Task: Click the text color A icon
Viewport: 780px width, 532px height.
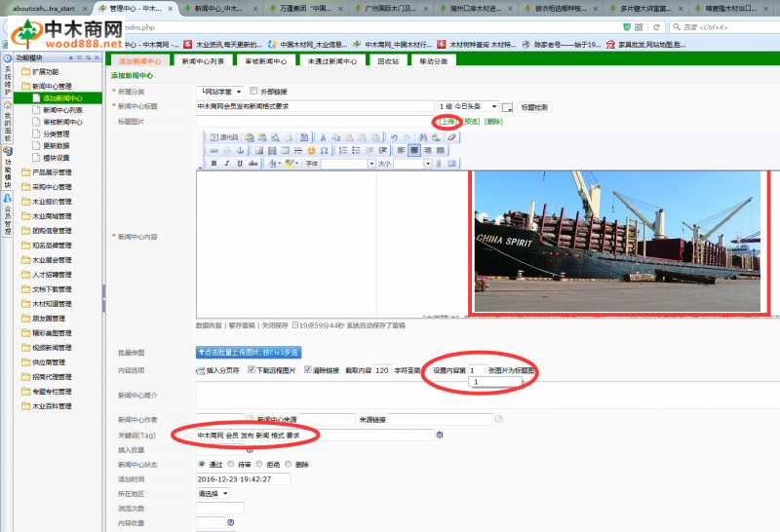Action: (x=273, y=163)
